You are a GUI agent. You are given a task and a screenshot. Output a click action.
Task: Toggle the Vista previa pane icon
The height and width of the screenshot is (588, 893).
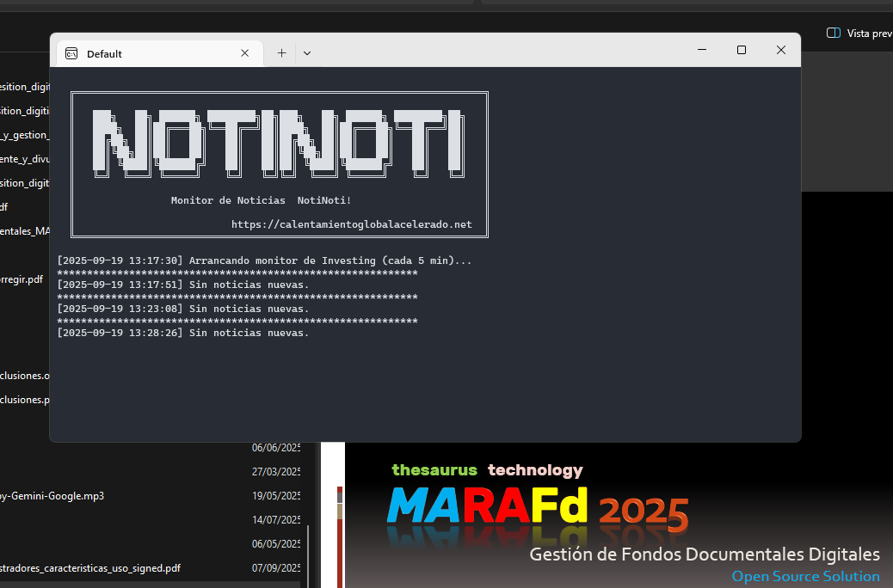(x=833, y=33)
